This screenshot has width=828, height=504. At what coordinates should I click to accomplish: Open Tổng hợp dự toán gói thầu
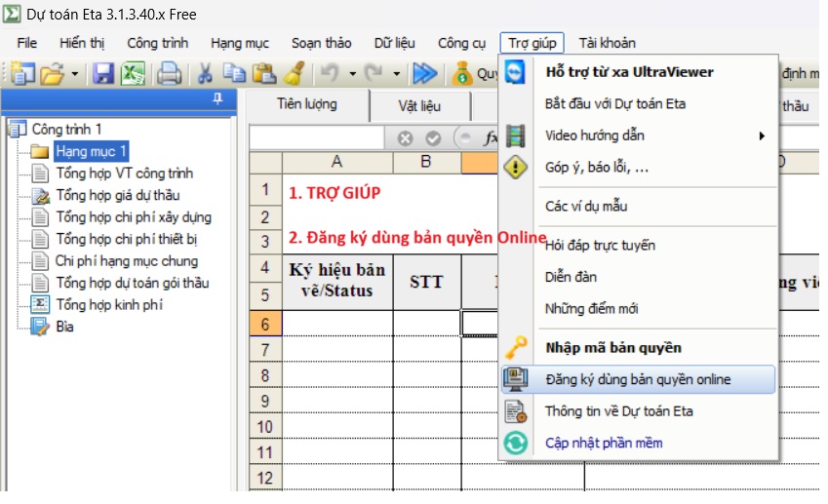[x=133, y=283]
